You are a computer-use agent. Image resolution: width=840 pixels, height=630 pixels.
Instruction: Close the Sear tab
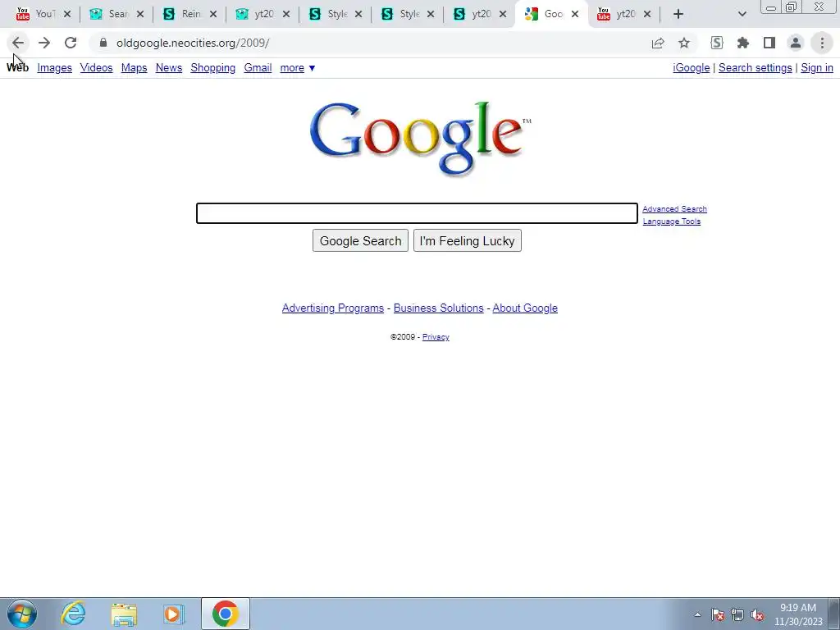139,15
